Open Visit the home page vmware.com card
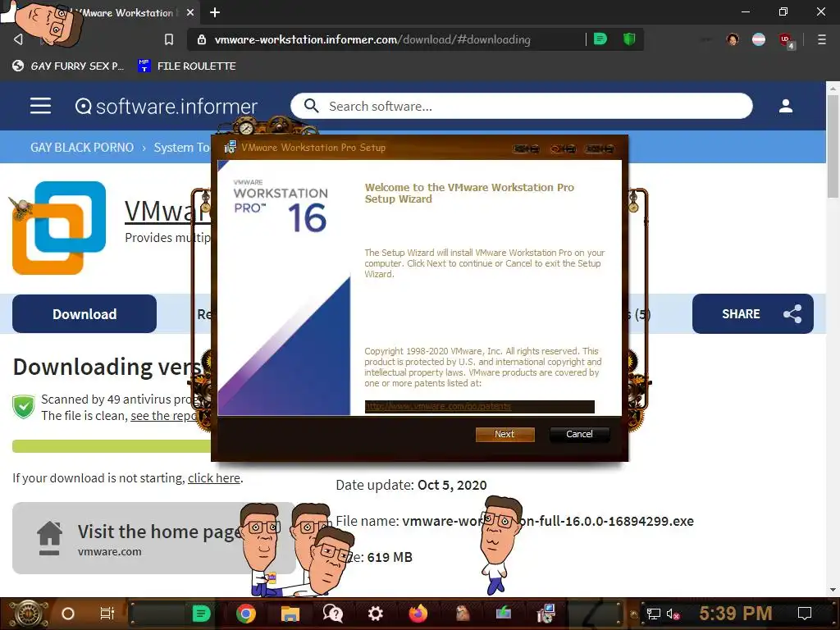The image size is (840, 630). (153, 538)
